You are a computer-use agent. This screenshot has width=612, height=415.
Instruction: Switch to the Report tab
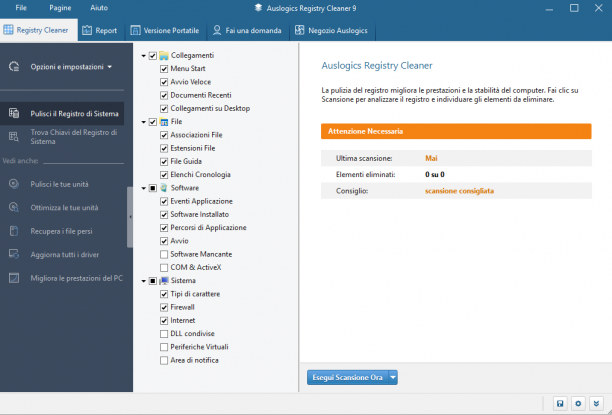[101, 30]
